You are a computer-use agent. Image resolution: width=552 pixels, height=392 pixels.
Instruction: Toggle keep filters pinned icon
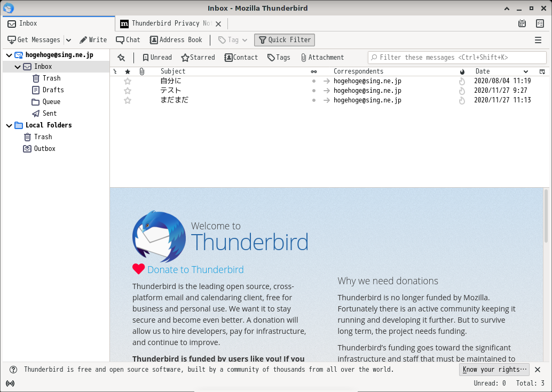(x=121, y=57)
